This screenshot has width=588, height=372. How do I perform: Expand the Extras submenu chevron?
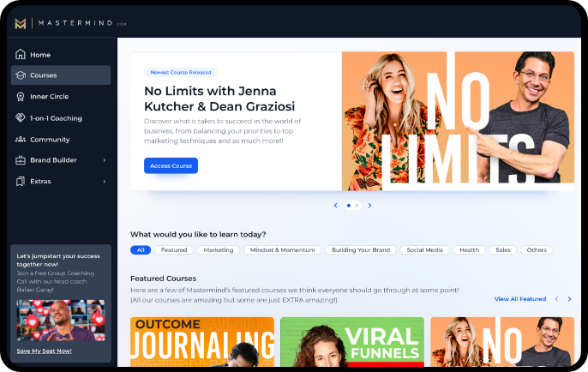coord(105,181)
